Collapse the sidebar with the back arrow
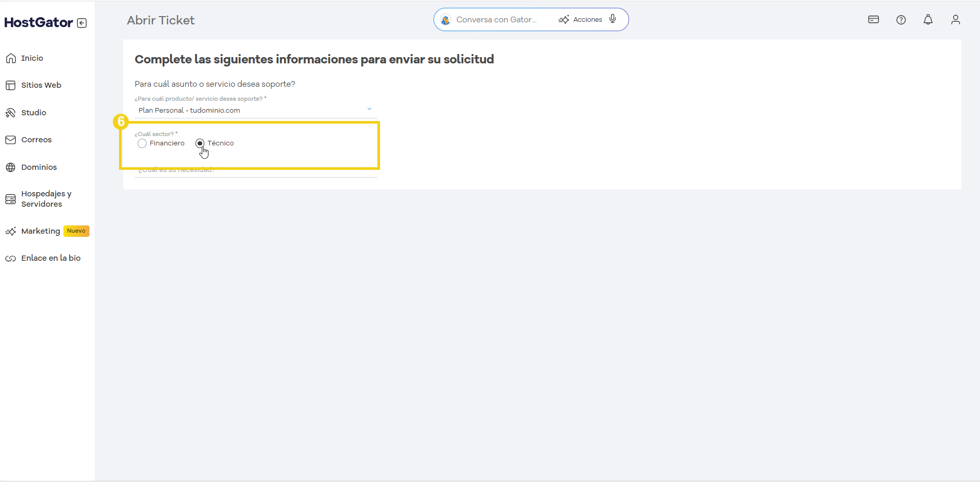The width and height of the screenshot is (980, 482). click(x=82, y=22)
